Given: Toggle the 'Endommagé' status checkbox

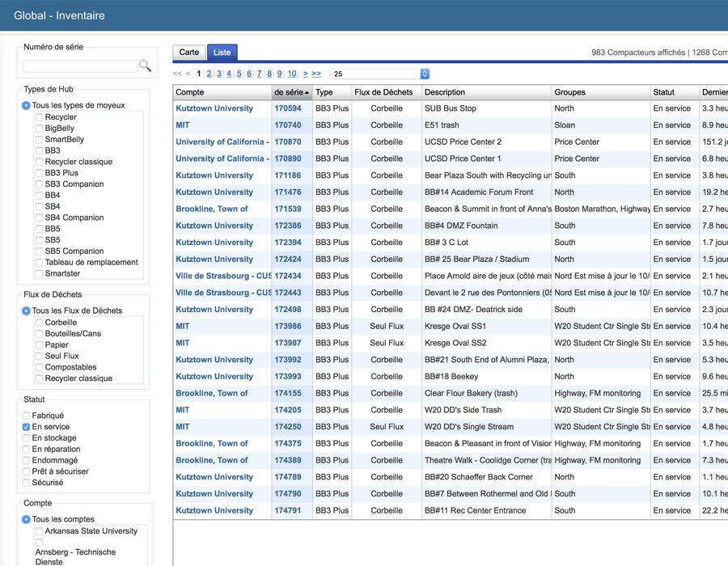Looking at the screenshot, I should pyautogui.click(x=27, y=461).
